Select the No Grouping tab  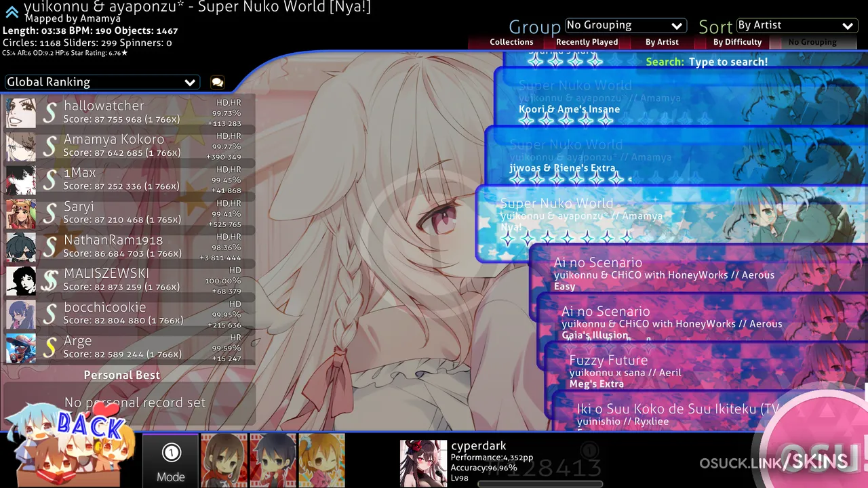[812, 42]
